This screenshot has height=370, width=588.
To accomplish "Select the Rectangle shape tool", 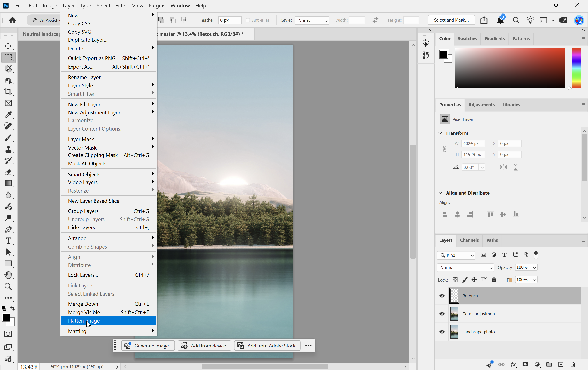I will (x=8, y=264).
